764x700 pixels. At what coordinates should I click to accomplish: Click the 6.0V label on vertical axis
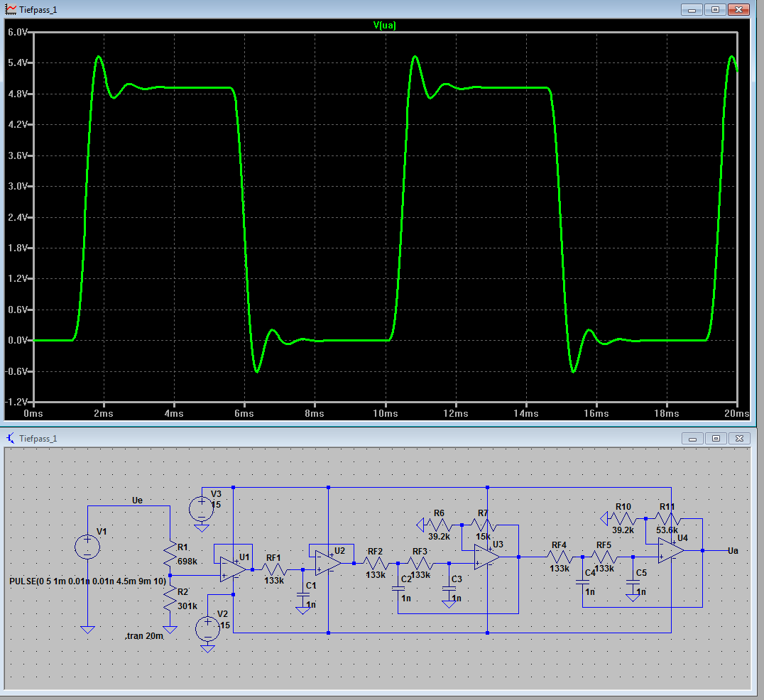[17, 33]
